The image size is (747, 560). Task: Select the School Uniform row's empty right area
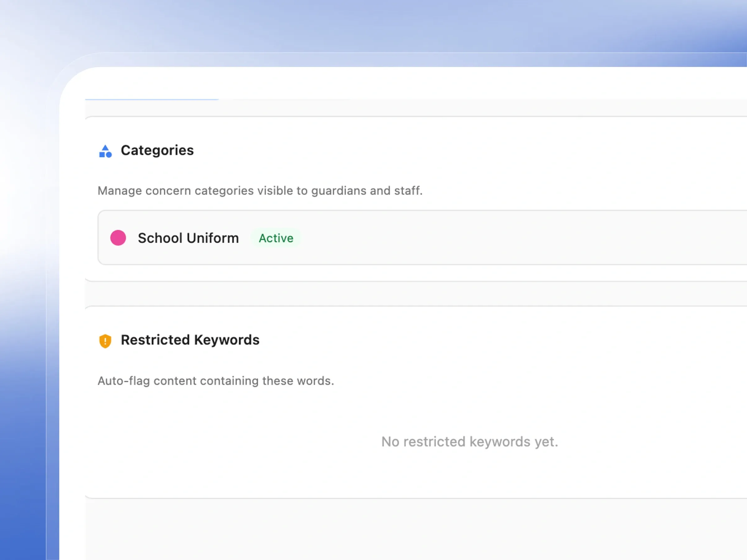(x=524, y=238)
